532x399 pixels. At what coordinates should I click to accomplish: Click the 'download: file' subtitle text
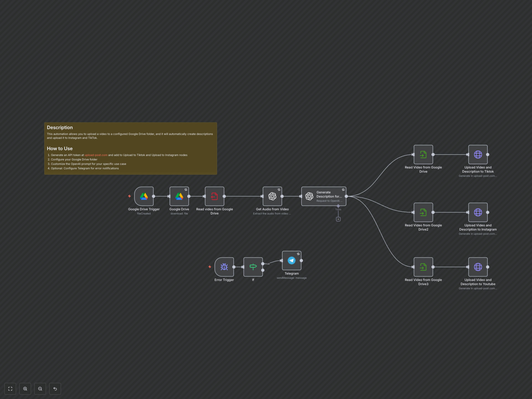click(179, 214)
